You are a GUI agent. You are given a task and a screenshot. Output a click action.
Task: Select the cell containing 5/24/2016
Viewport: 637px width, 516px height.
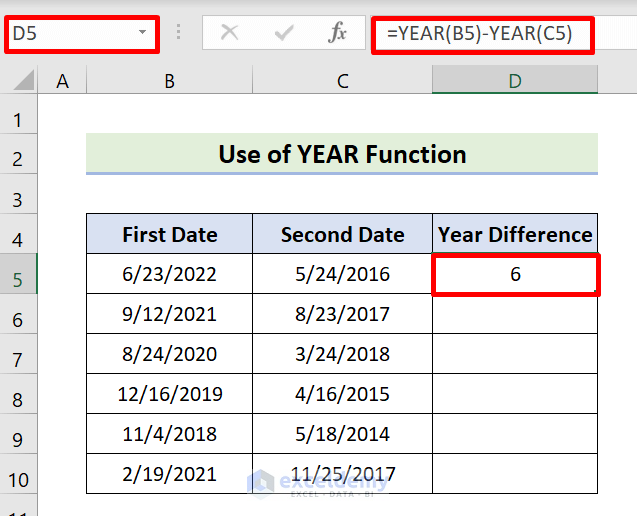[x=342, y=274]
